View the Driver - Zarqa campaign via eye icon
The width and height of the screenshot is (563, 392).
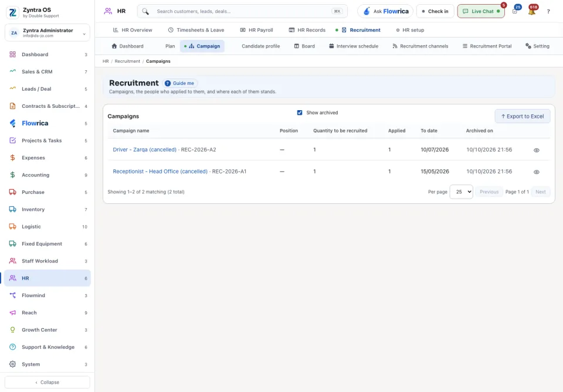(537, 150)
